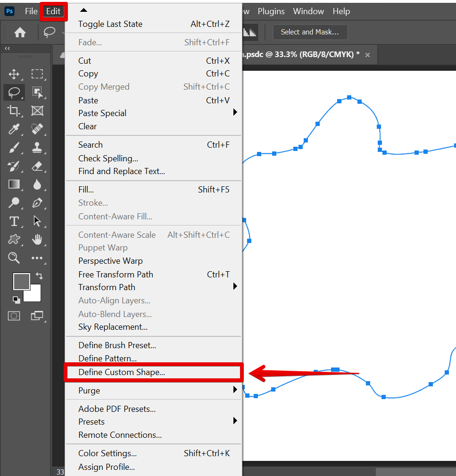Select the Hand tool

point(37,240)
